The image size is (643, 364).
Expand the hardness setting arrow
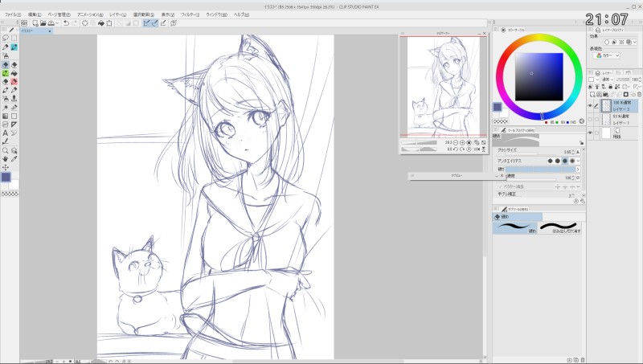pos(578,169)
